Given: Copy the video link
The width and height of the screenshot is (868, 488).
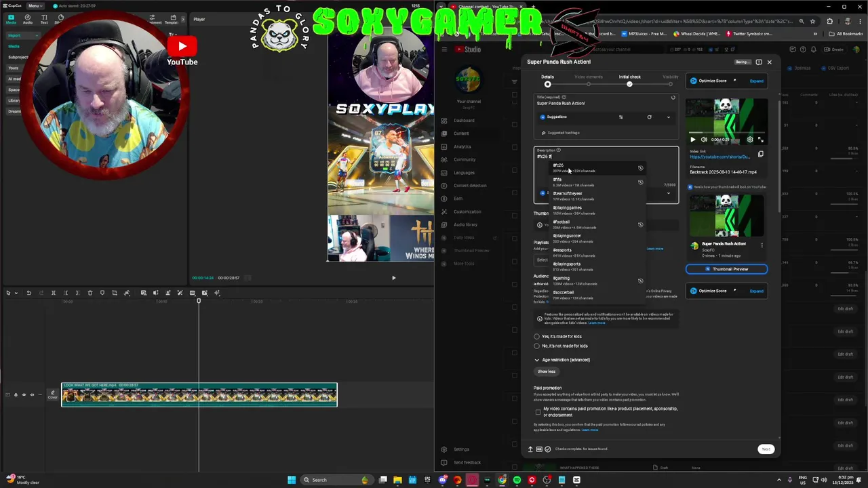Looking at the screenshot, I should tap(760, 155).
